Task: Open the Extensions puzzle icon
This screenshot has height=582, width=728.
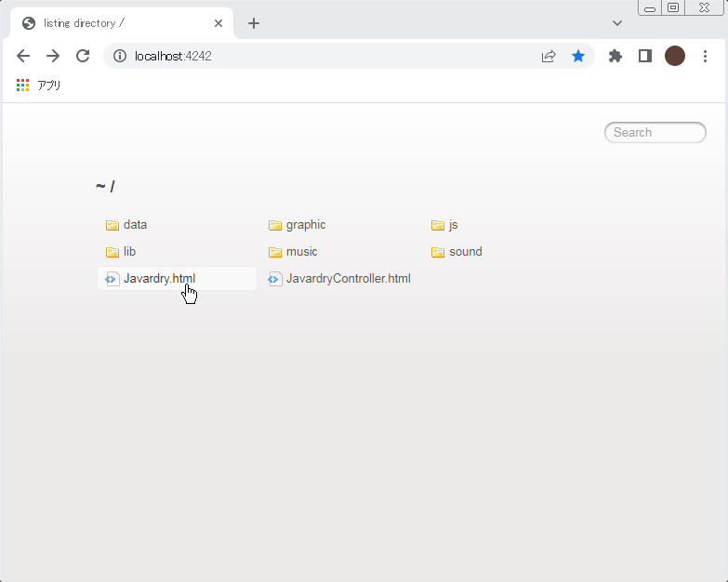Action: tap(615, 56)
